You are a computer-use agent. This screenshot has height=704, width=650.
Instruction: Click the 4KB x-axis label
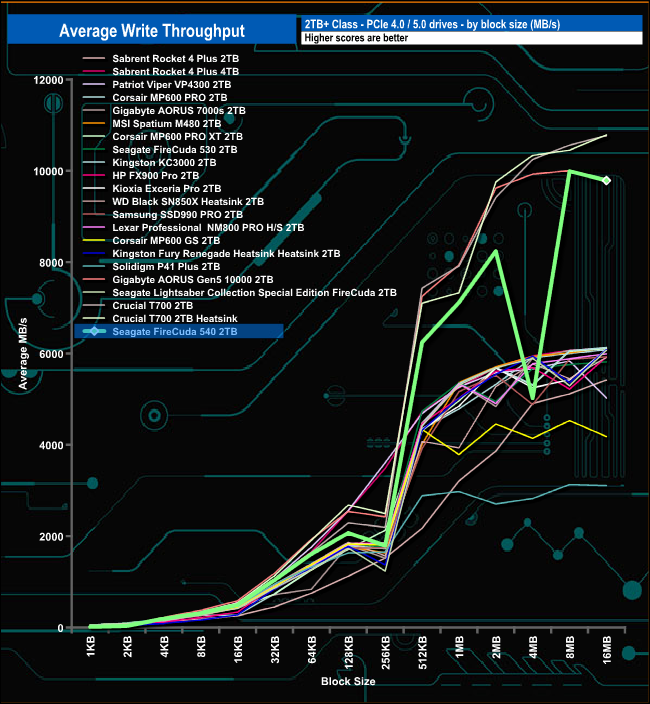(165, 647)
